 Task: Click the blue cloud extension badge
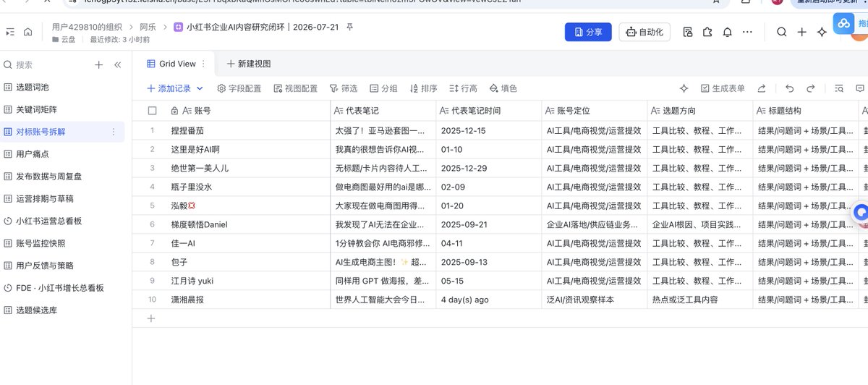click(x=844, y=23)
